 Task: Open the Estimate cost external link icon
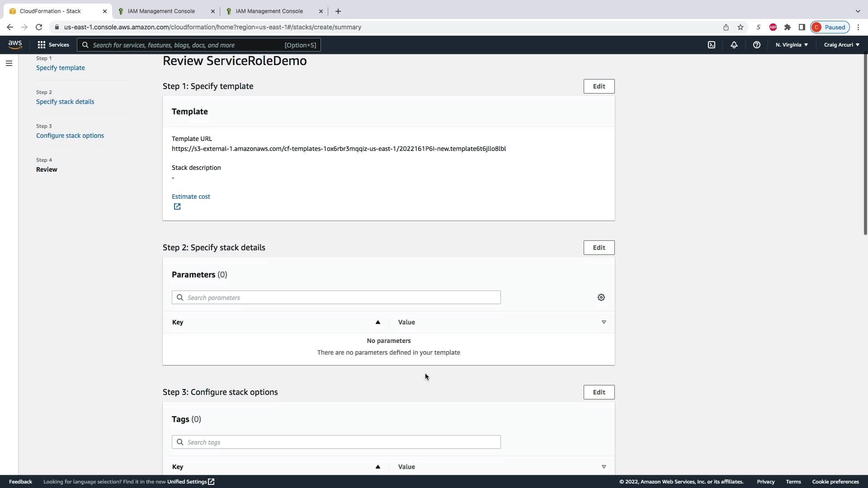pos(177,206)
